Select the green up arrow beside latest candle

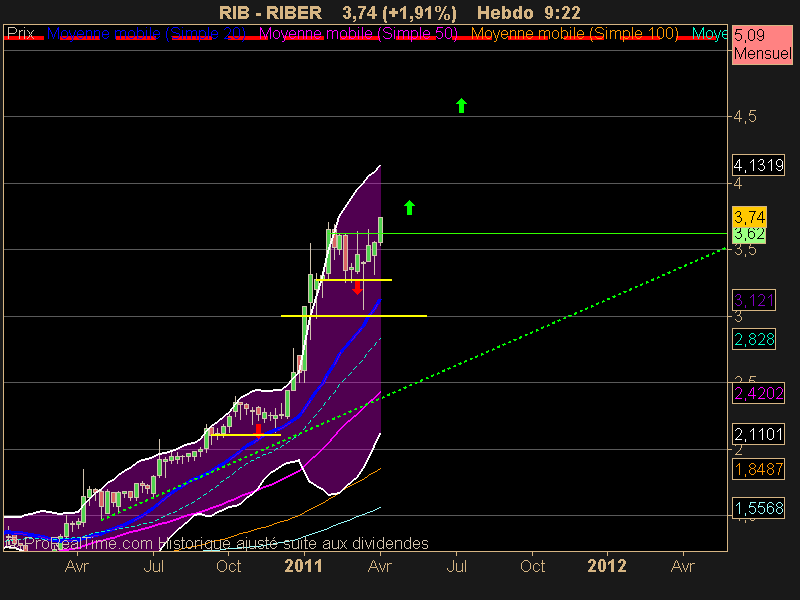click(409, 208)
